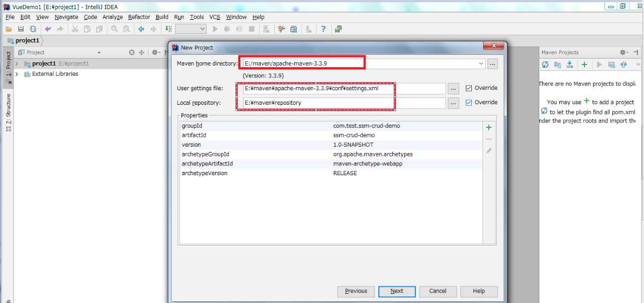The image size is (644, 303).
Task: Expand the External Libraries node
Action: coord(17,74)
